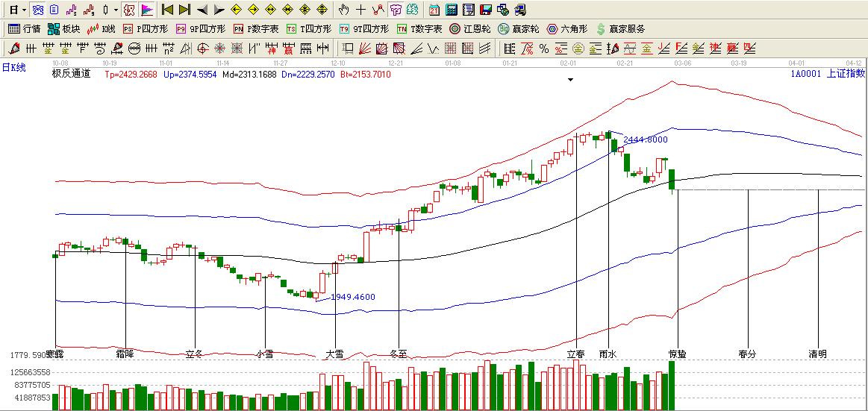
Task: Open the P四方形 square chart
Action: [146, 29]
